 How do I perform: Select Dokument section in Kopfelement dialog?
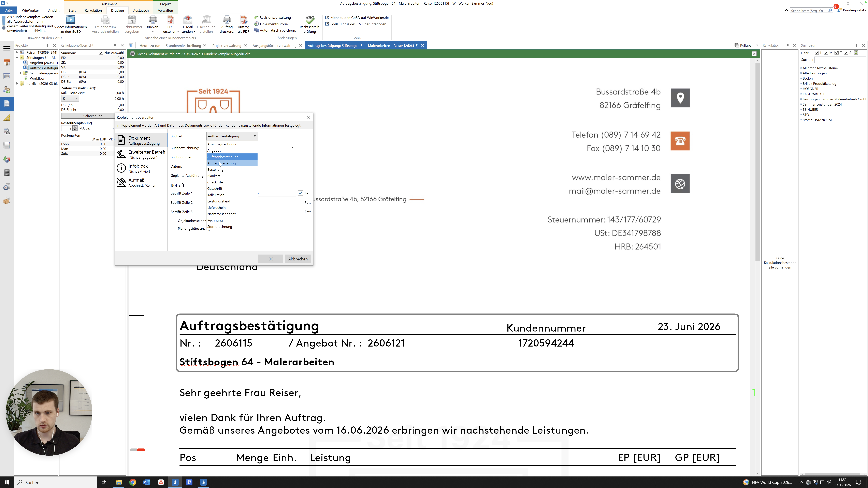click(142, 140)
